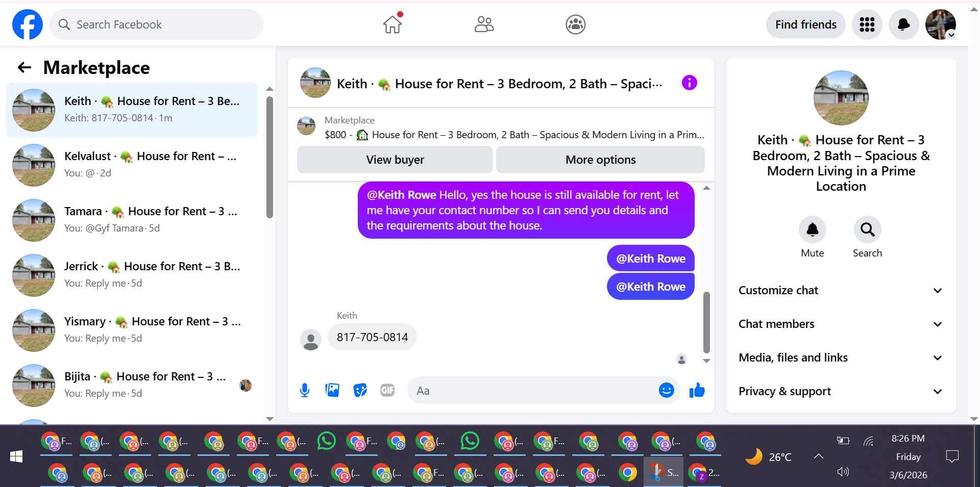Open notifications bell in top bar
The image size is (980, 487).
coord(903,24)
